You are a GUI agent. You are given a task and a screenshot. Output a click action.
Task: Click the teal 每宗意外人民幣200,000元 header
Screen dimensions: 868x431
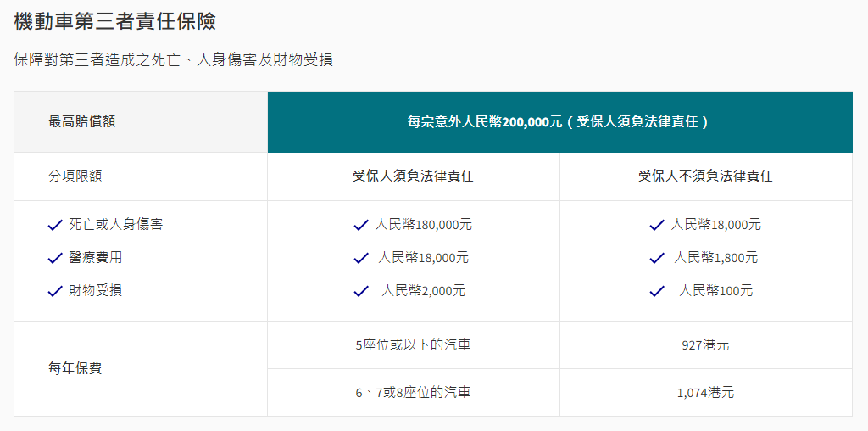pyautogui.click(x=559, y=121)
